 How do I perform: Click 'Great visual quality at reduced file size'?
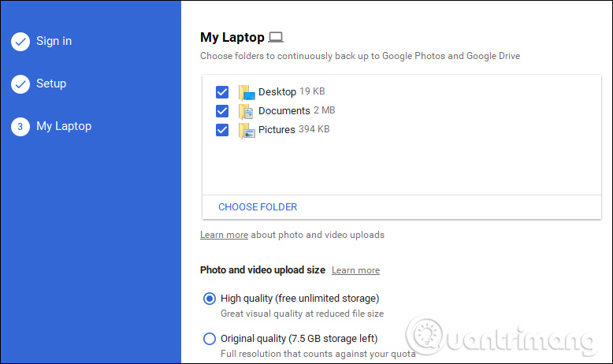303,314
